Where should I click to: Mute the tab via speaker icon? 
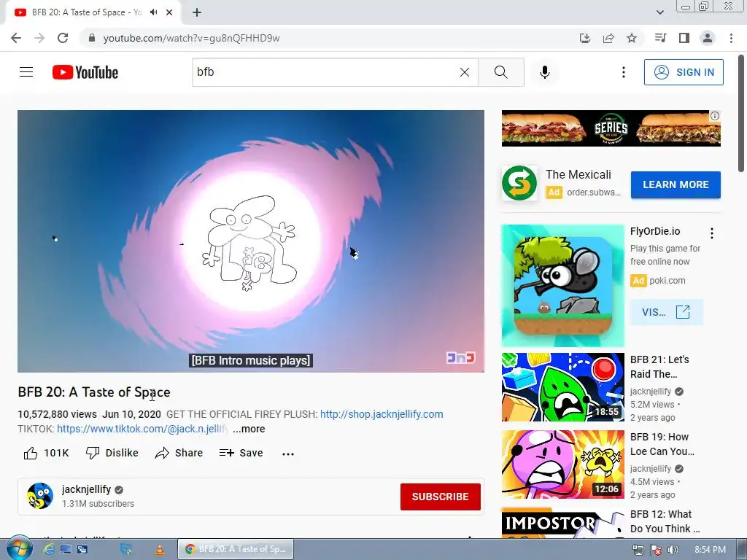[x=153, y=12]
